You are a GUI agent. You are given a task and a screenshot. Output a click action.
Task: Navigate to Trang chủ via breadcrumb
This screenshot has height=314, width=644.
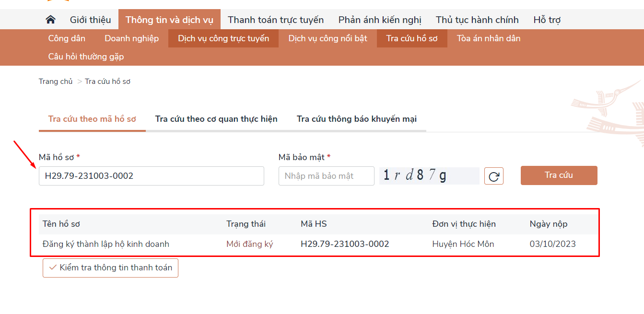click(x=56, y=81)
